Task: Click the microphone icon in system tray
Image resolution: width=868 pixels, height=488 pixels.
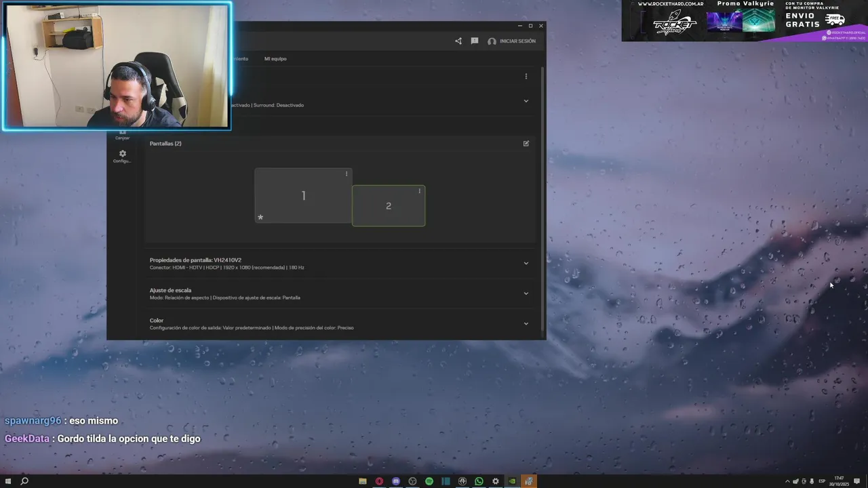Action: click(812, 481)
